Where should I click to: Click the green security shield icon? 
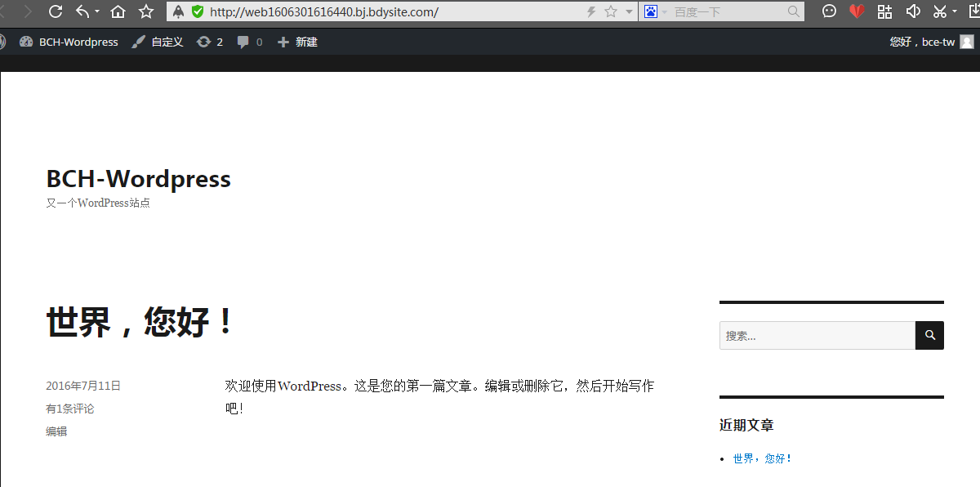click(197, 11)
